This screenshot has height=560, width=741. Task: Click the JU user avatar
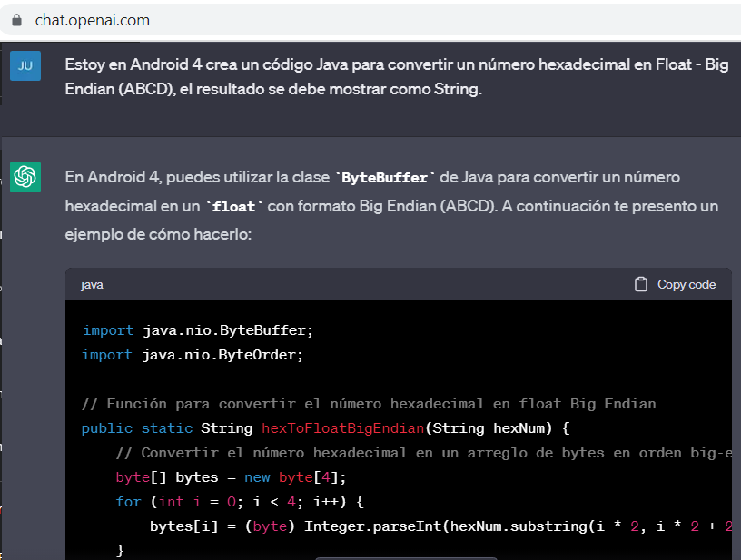pyautogui.click(x=25, y=65)
